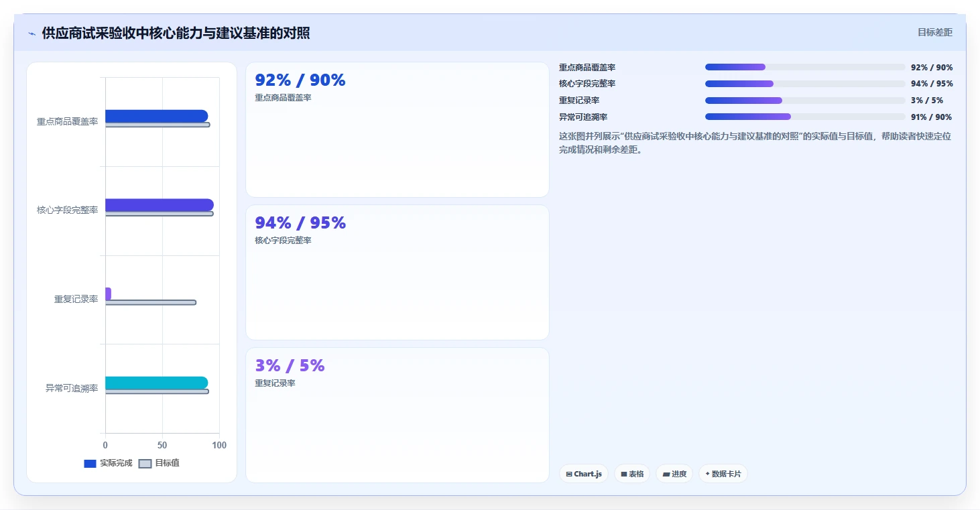Image resolution: width=980 pixels, height=510 pixels.
Task: Click the 目标差距 label in header
Action: (935, 32)
